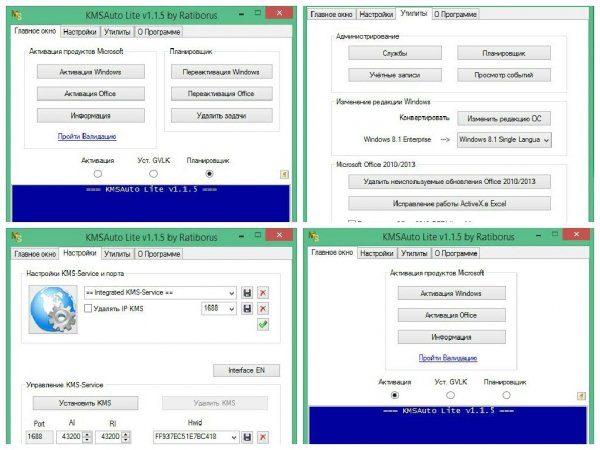The width and height of the screenshot is (600, 450).
Task: Click Исправление работы ActiveX в Excel button
Action: tap(449, 204)
